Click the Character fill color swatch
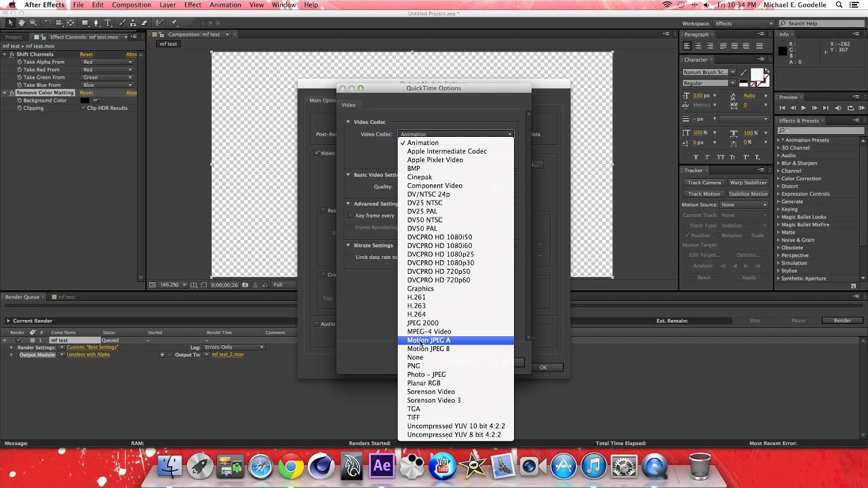The width and height of the screenshot is (868, 488). [757, 73]
